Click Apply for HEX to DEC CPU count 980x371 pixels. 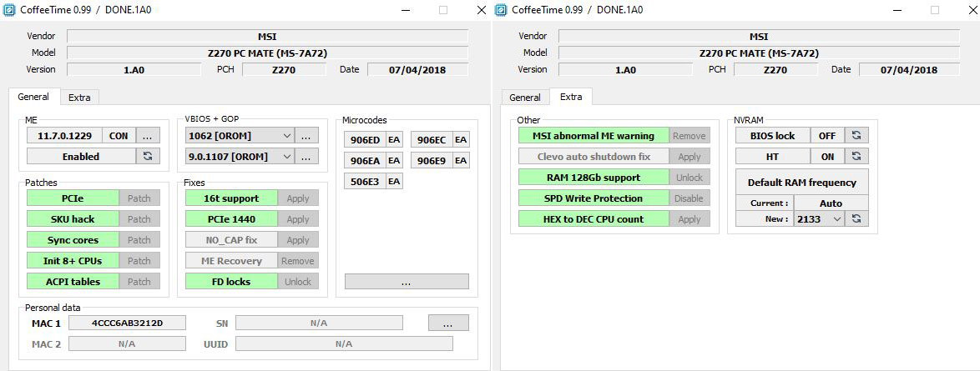[x=690, y=219]
